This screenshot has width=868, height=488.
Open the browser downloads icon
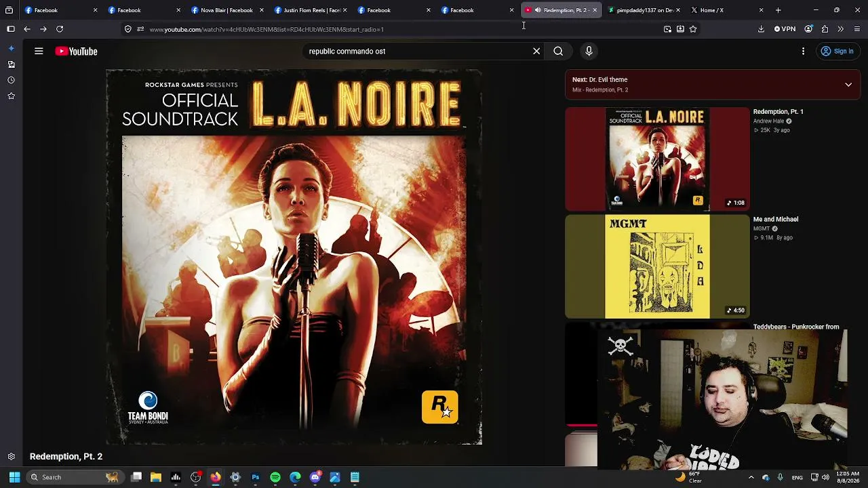point(761,29)
